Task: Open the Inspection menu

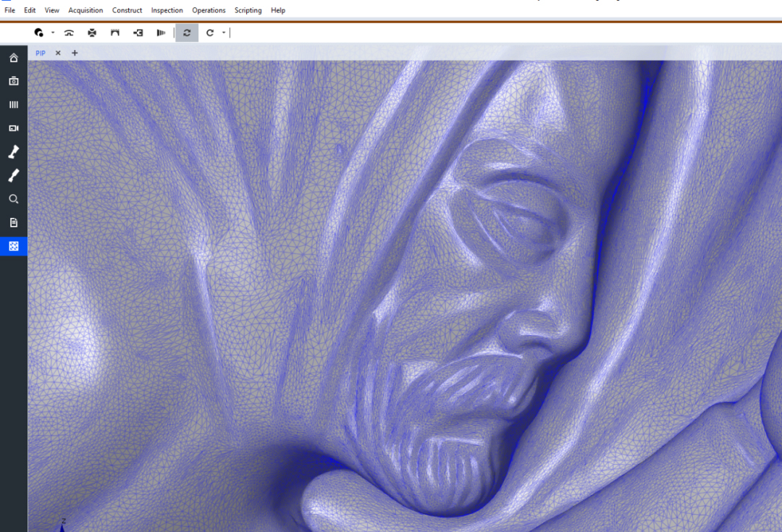Action: (x=167, y=10)
